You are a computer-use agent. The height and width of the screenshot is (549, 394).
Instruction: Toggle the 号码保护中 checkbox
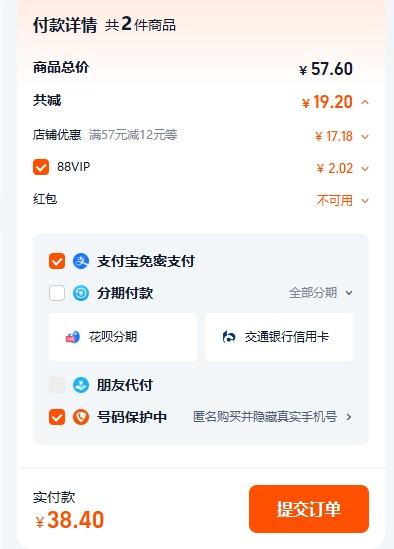tap(57, 417)
